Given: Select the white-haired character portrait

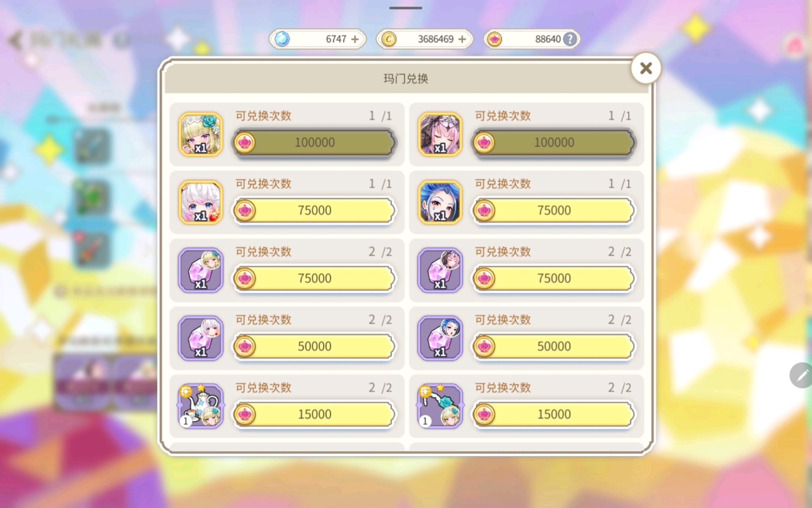Looking at the screenshot, I should [x=201, y=202].
